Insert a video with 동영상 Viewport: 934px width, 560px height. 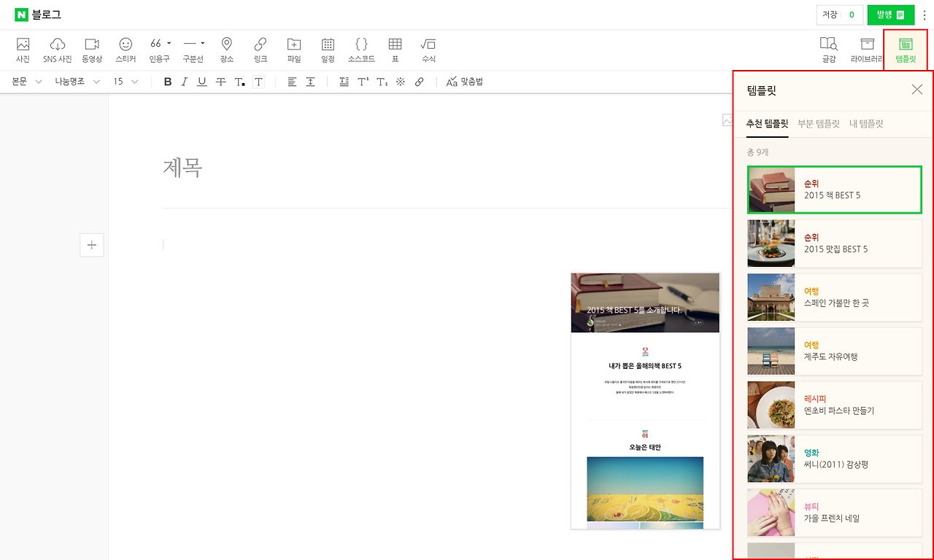pos(92,50)
